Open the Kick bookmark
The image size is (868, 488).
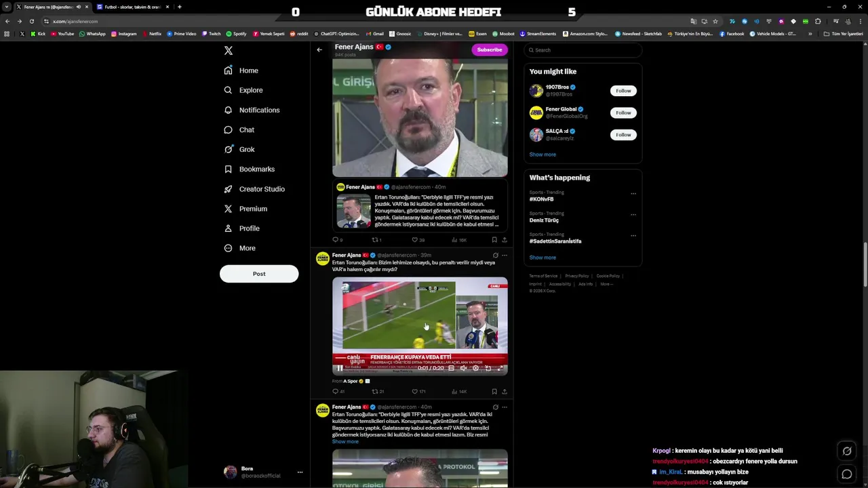(38, 34)
